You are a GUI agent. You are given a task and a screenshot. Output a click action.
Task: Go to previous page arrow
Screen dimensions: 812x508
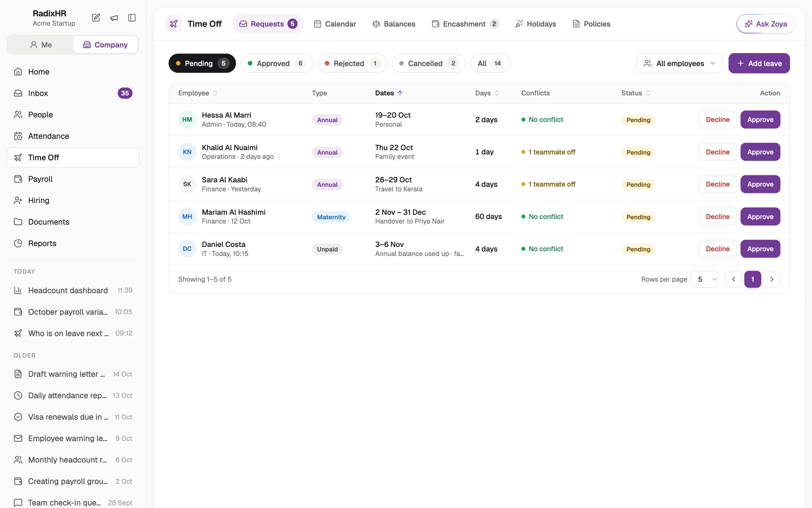click(x=734, y=279)
